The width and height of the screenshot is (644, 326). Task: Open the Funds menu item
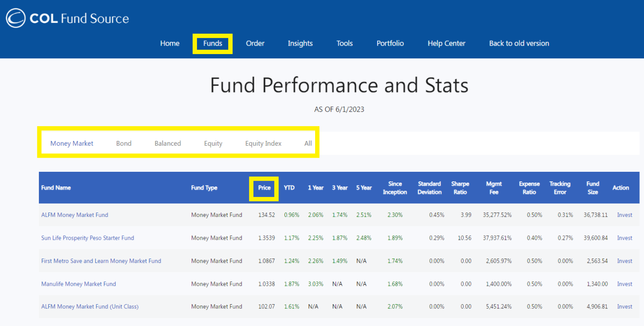[x=213, y=43]
